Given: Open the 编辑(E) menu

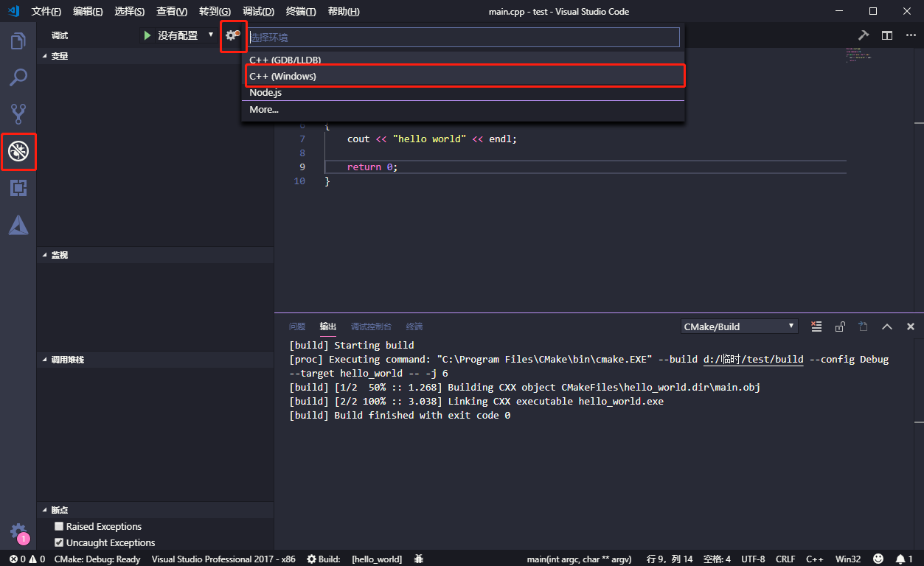Looking at the screenshot, I should coord(88,12).
